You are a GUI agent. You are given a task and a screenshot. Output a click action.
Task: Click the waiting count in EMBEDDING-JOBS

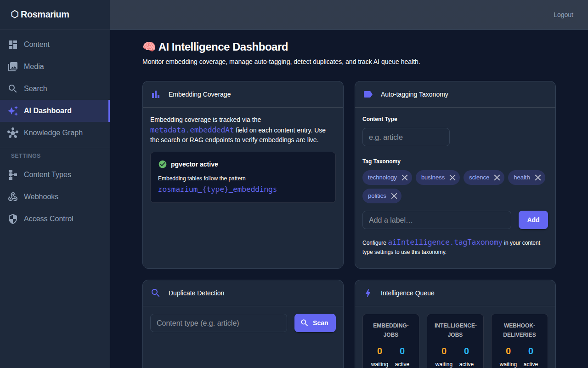pyautogui.click(x=379, y=351)
